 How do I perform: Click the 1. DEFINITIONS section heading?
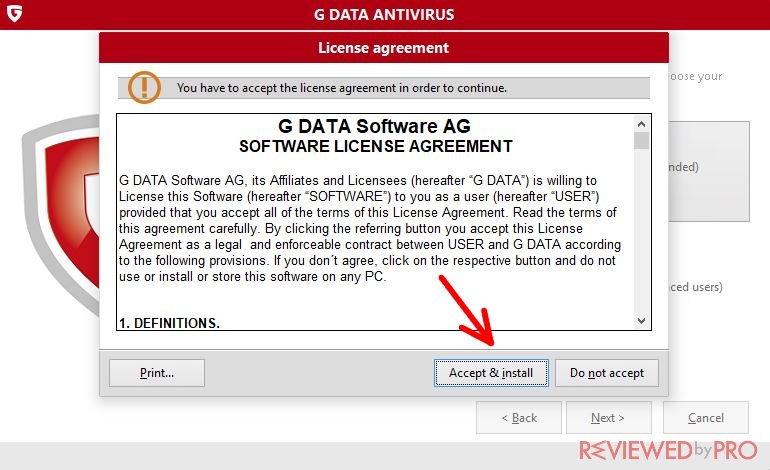[169, 323]
